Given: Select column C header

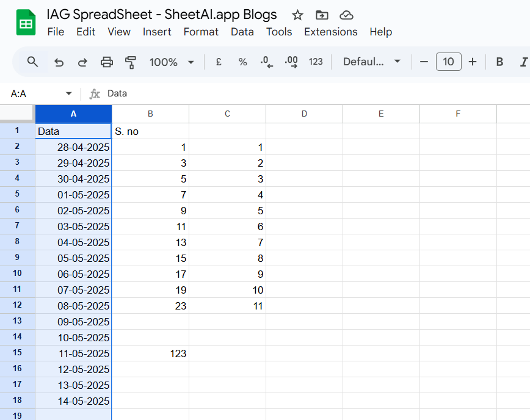Looking at the screenshot, I should coord(228,114).
